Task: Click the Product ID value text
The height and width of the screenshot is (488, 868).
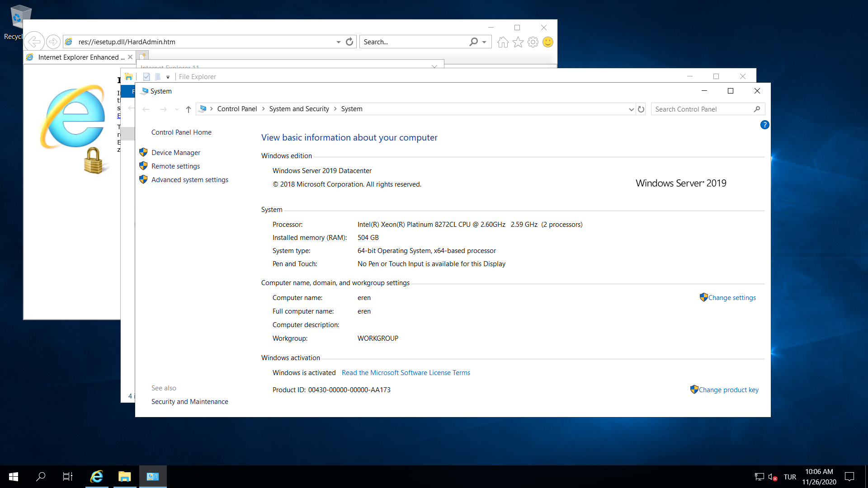Action: click(349, 390)
